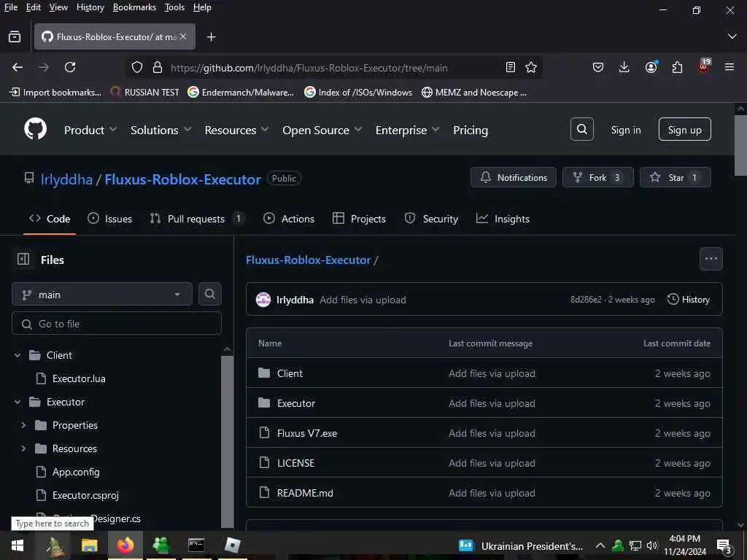Image resolution: width=747 pixels, height=560 pixels.
Task: Click the Go to file search field
Action: (x=116, y=323)
